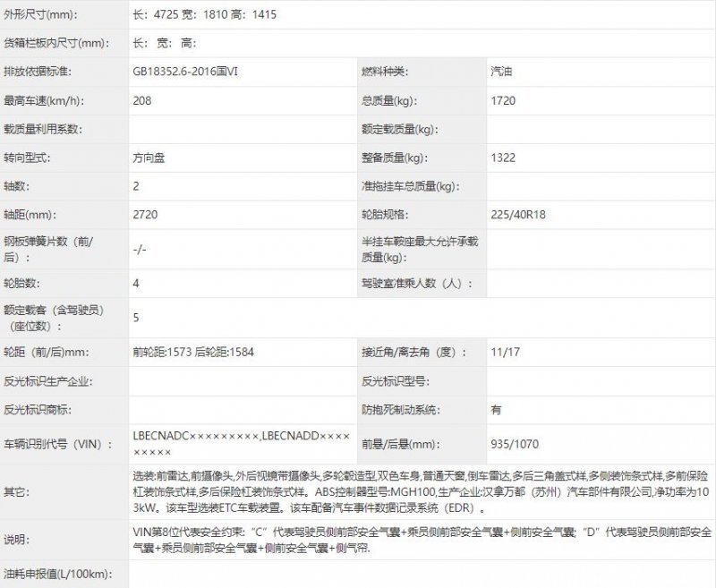This screenshot has width=716, height=588.
Task: Click the front/rear overhang value 935/1070
Action: pos(515,443)
